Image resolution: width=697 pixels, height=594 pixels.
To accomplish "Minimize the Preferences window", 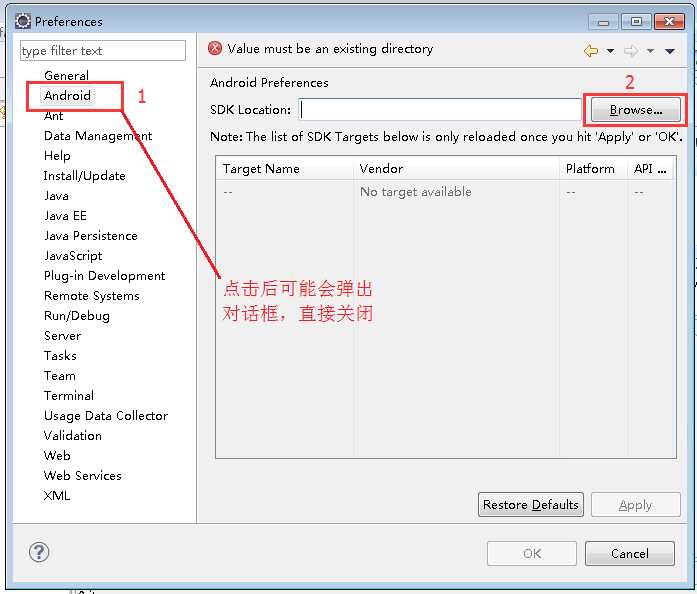I will (x=603, y=22).
